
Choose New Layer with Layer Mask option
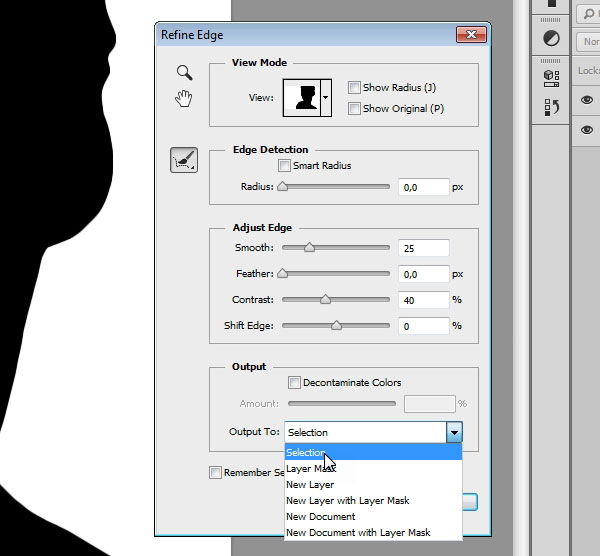pyautogui.click(x=347, y=500)
